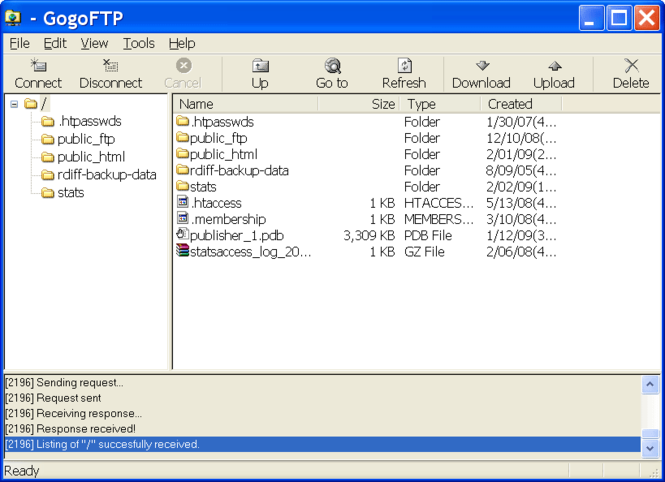665x482 pixels.
Task: Open the Tools menu
Action: [139, 43]
